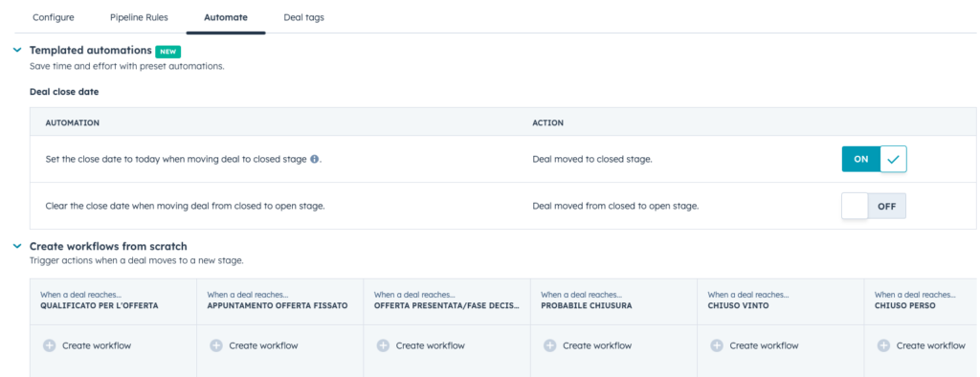Enable clear close date automation toggle
The width and height of the screenshot is (980, 377).
click(x=874, y=206)
